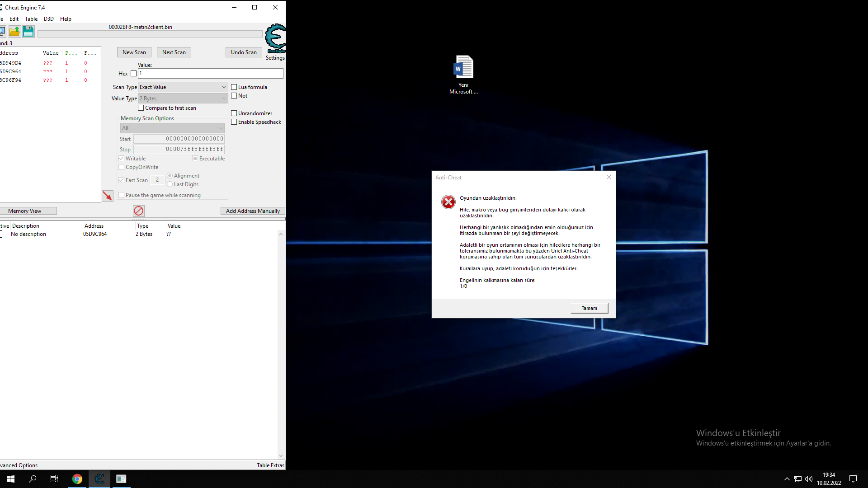Click the red clear address list icon

tap(139, 211)
